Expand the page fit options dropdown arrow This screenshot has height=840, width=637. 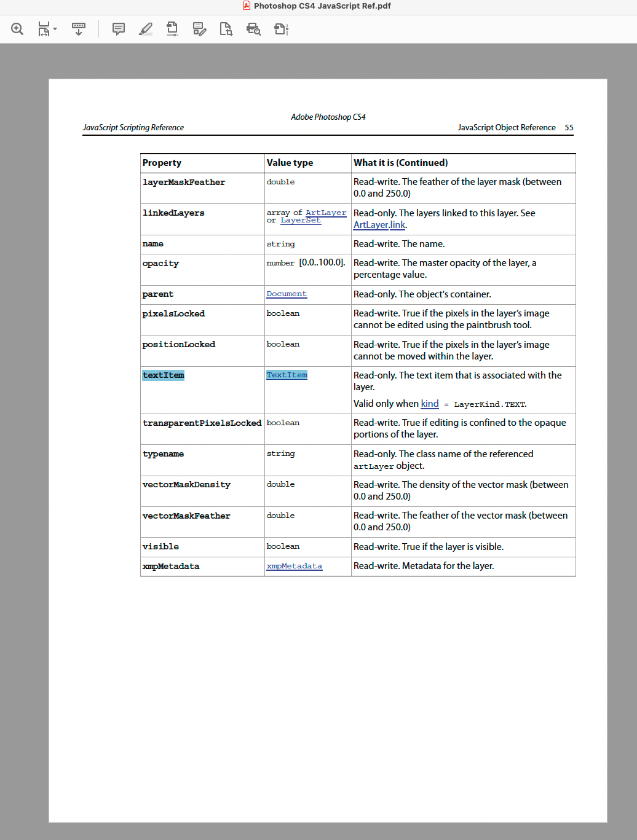click(x=54, y=29)
